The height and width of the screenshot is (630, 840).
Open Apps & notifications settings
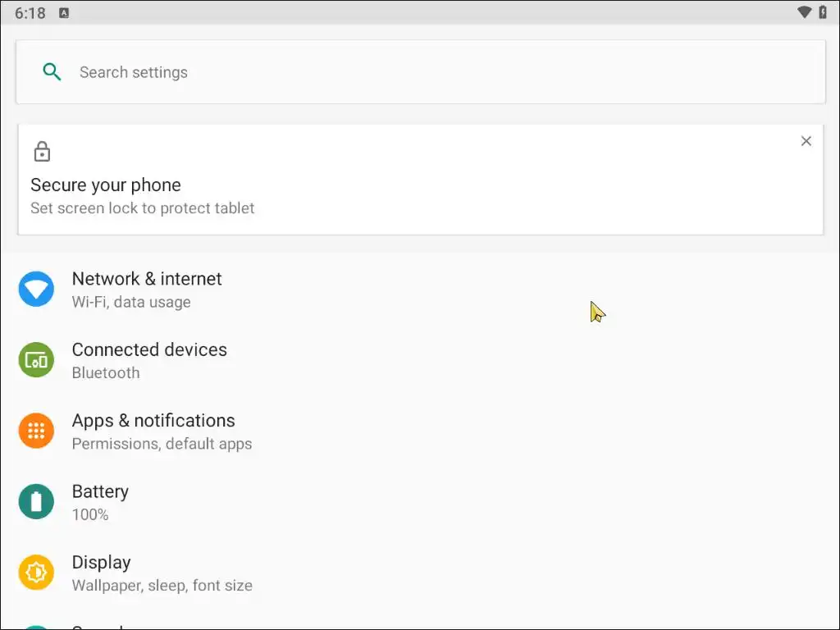click(x=153, y=421)
